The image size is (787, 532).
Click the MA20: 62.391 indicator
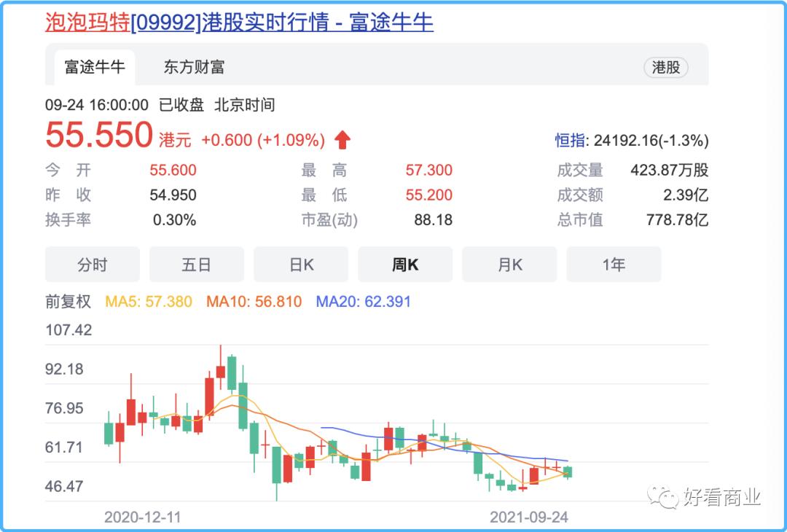364,302
